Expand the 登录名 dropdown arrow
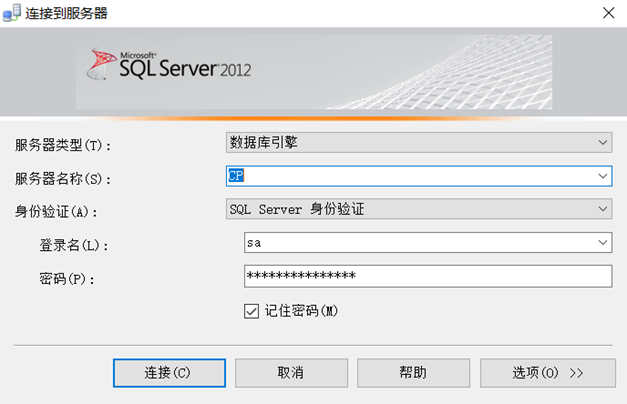The image size is (627, 404). click(x=603, y=243)
